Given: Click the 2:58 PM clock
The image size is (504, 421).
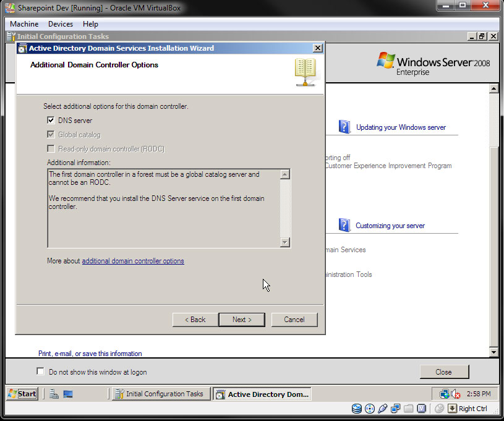Looking at the screenshot, I should (479, 394).
